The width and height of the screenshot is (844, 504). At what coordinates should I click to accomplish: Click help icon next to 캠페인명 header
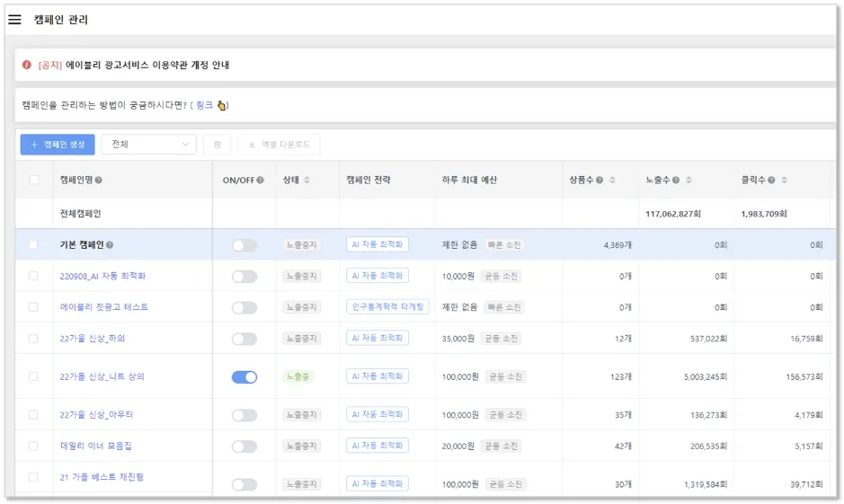click(99, 181)
